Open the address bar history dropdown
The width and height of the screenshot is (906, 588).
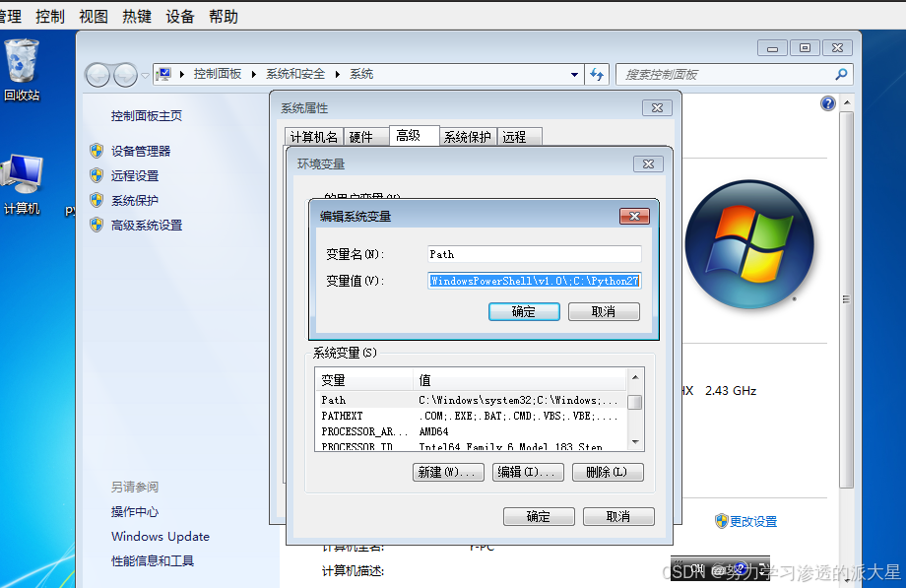[574, 74]
